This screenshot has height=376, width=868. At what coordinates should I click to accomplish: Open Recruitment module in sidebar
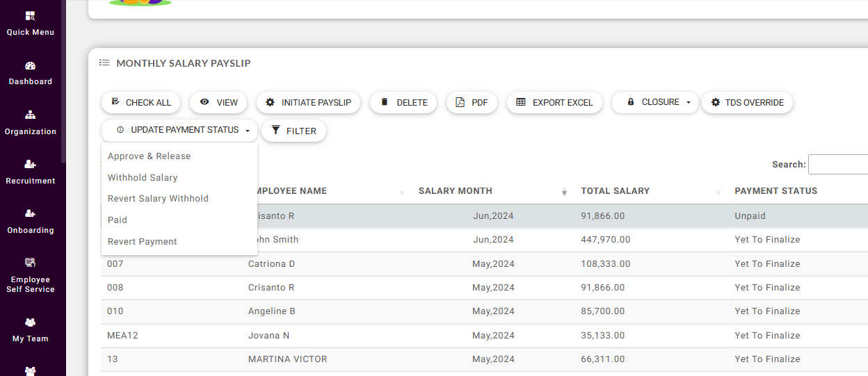tap(30, 172)
